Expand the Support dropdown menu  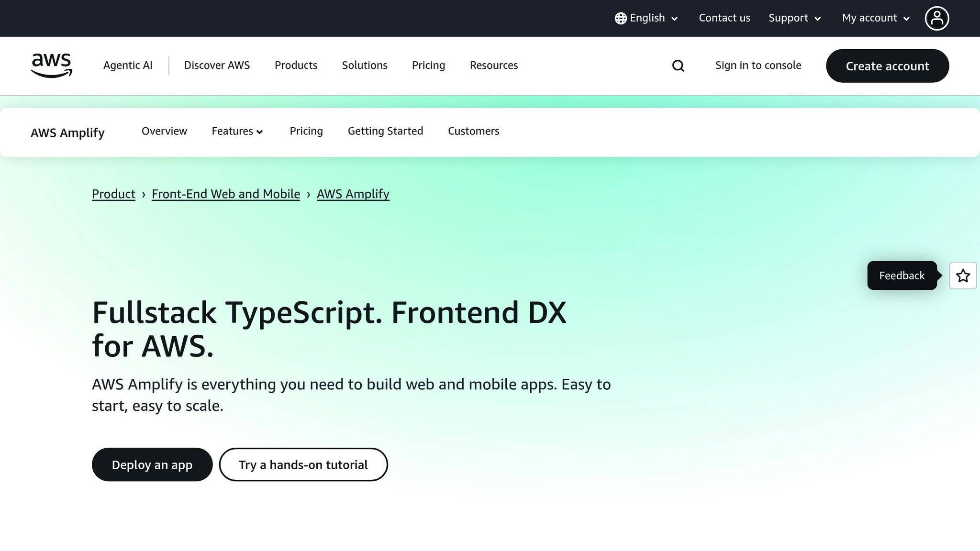pos(794,18)
